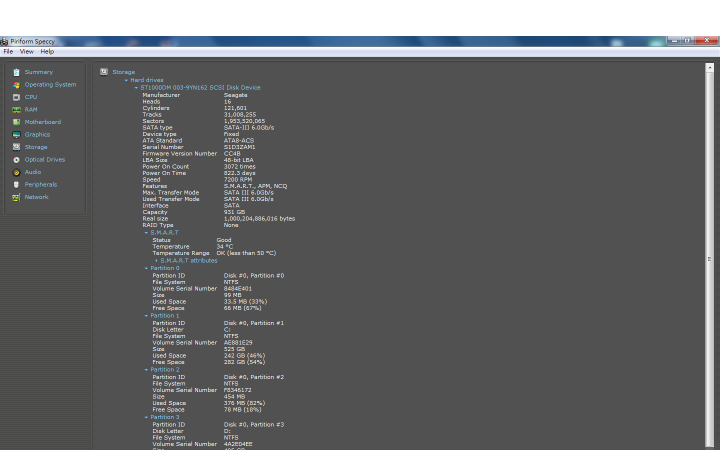View the Graphics section
Image resolution: width=720 pixels, height=450 pixels.
[x=37, y=135]
